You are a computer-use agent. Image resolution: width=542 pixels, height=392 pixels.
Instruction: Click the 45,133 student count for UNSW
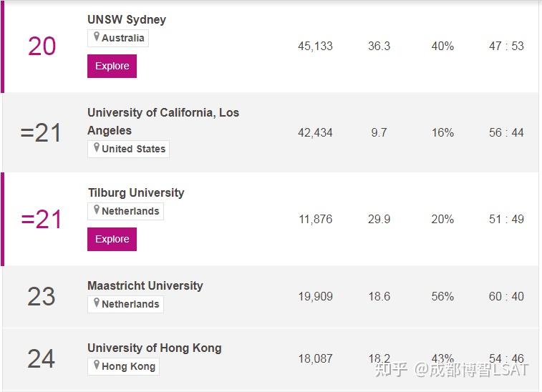[315, 46]
